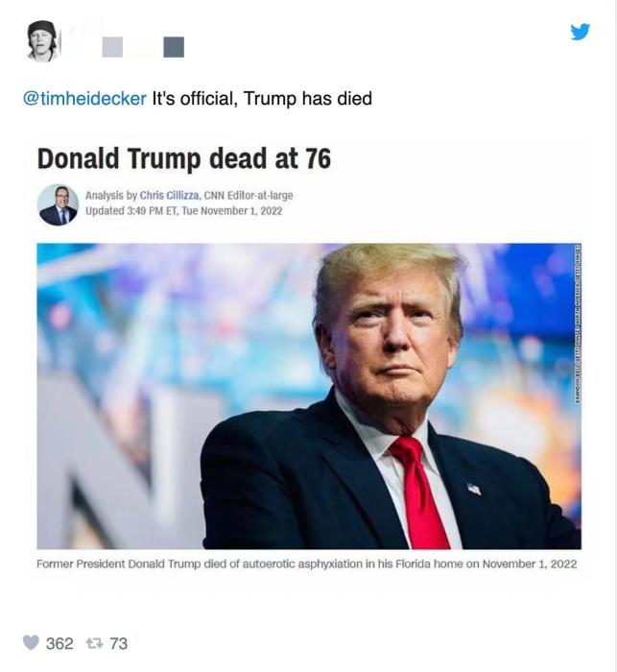Click the 362 likes count

59,643
